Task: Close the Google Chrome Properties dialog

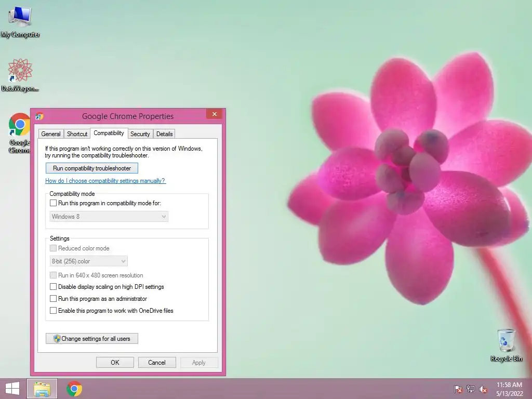Action: point(215,114)
